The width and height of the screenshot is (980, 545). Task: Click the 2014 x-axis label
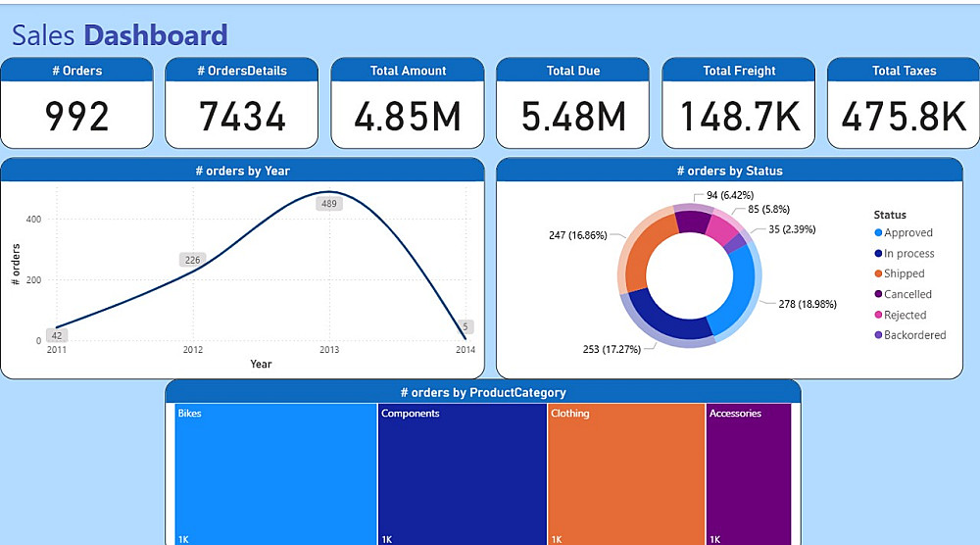(x=465, y=349)
